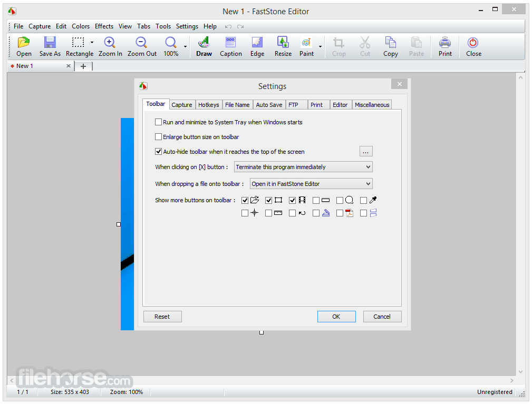This screenshot has height=404, width=532.
Task: Click the Zoom In magnifier icon
Action: (x=110, y=42)
